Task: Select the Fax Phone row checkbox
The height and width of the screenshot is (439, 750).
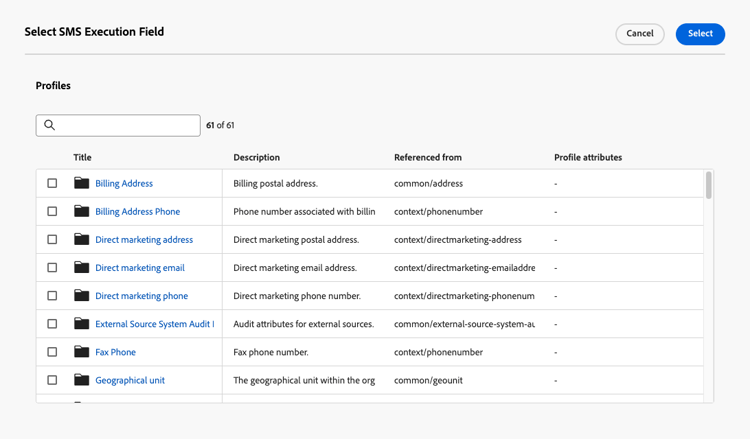Action: click(x=52, y=352)
